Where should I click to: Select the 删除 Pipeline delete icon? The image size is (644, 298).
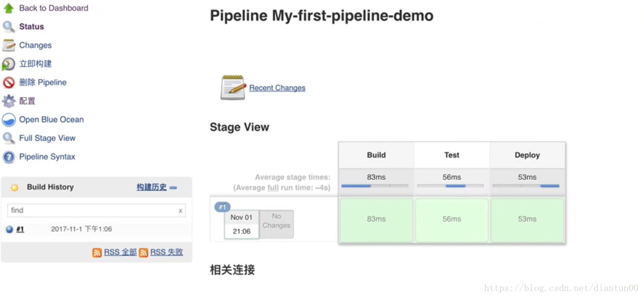(x=8, y=82)
